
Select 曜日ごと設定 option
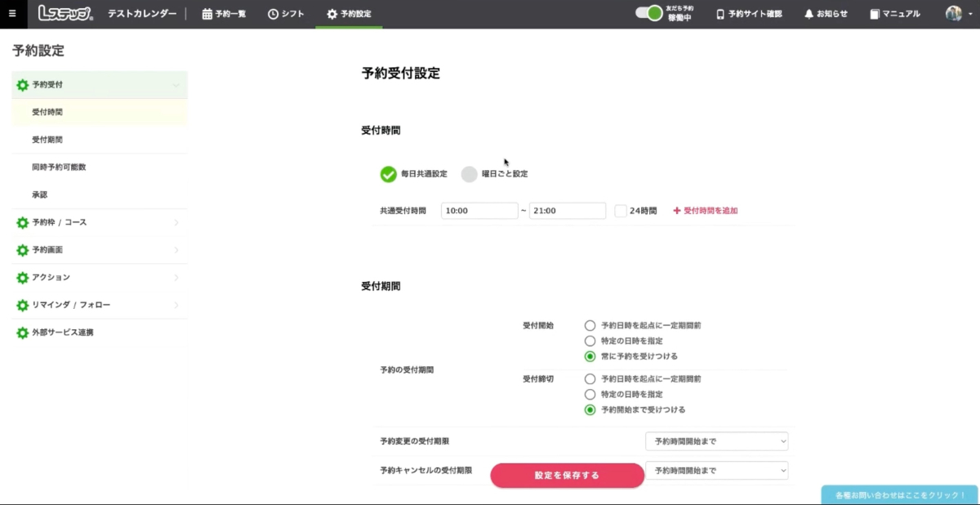pyautogui.click(x=470, y=174)
